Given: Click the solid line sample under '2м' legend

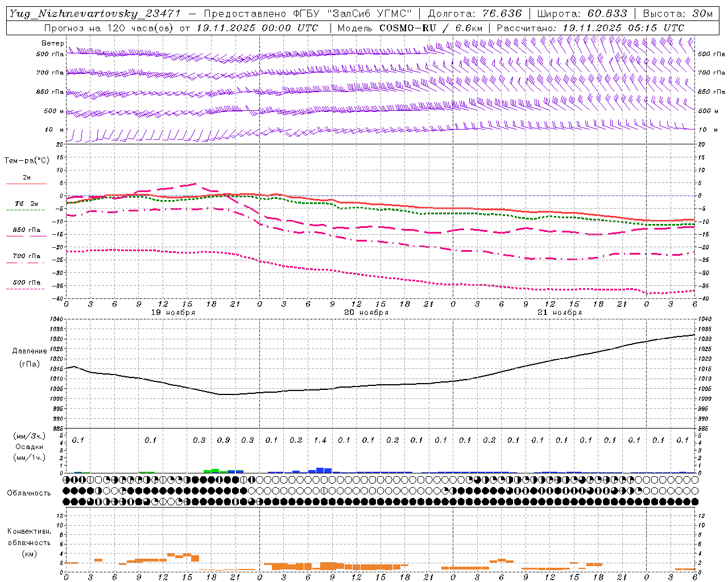Looking at the screenshot, I should pyautogui.click(x=26, y=184).
